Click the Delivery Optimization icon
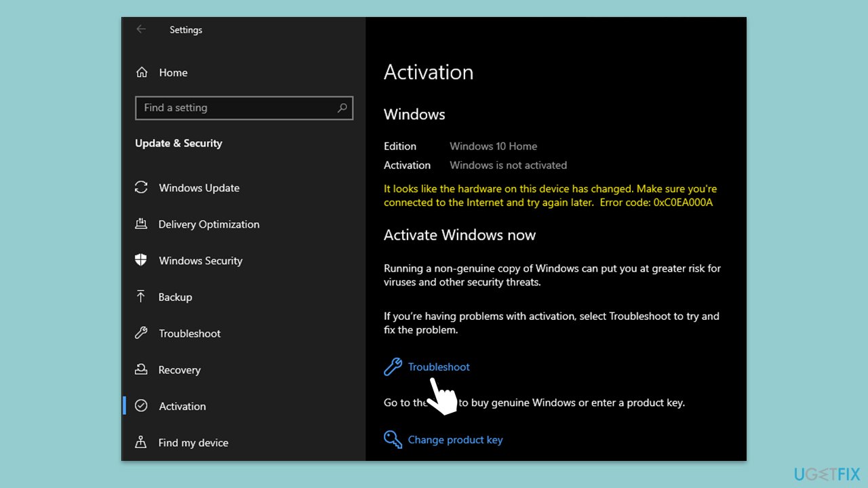The image size is (868, 488). click(x=141, y=224)
